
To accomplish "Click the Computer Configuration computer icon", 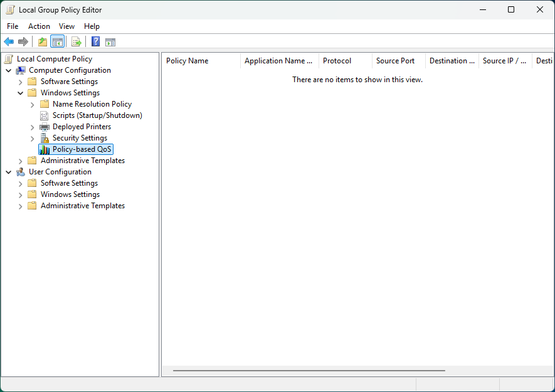I will (21, 70).
